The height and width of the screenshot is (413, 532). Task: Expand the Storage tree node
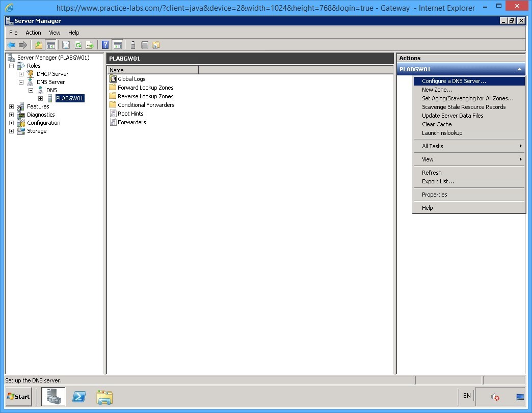coord(11,131)
